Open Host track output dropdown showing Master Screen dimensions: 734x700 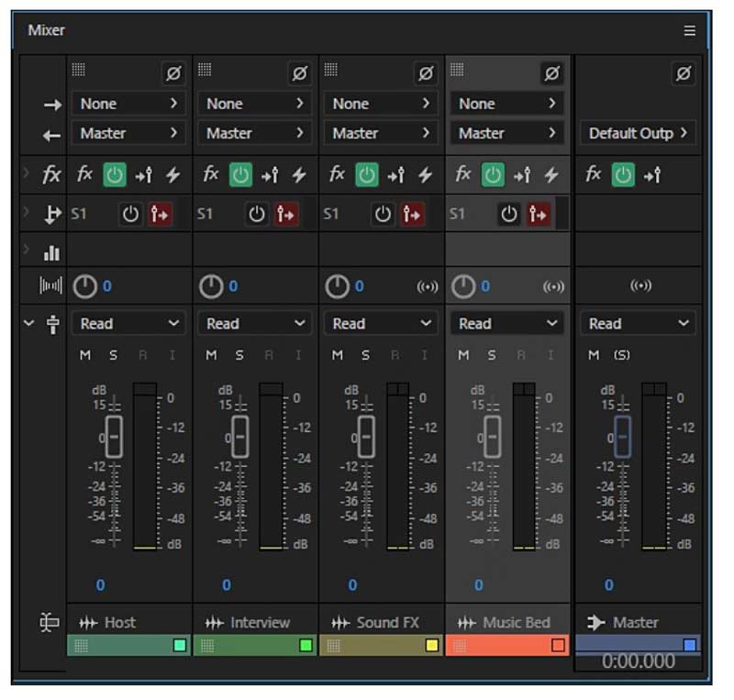click(x=128, y=133)
